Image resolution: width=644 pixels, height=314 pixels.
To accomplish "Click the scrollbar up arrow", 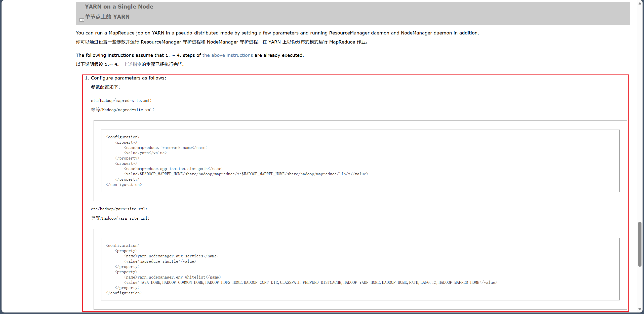I will [x=640, y=3].
